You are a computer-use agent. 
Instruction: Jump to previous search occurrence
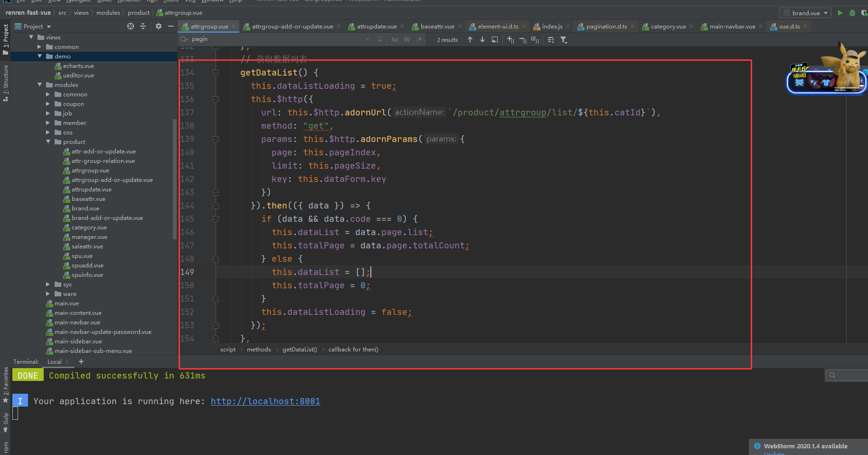coord(470,39)
